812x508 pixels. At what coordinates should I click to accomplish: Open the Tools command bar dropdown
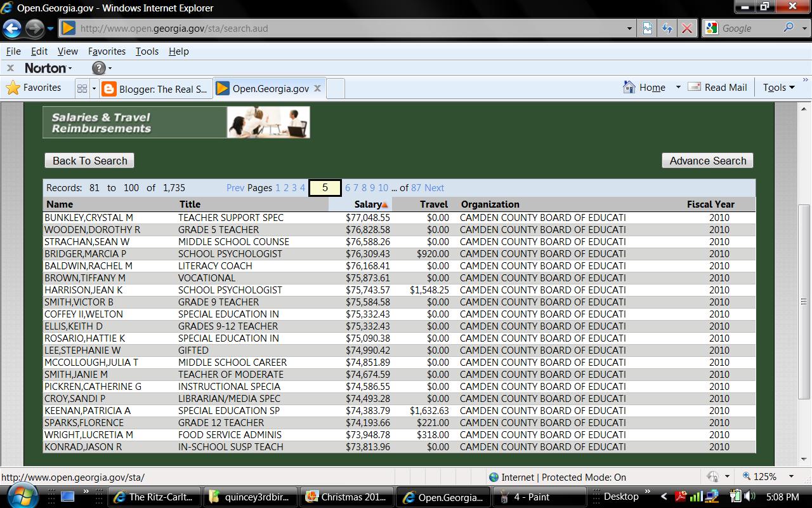pos(779,88)
